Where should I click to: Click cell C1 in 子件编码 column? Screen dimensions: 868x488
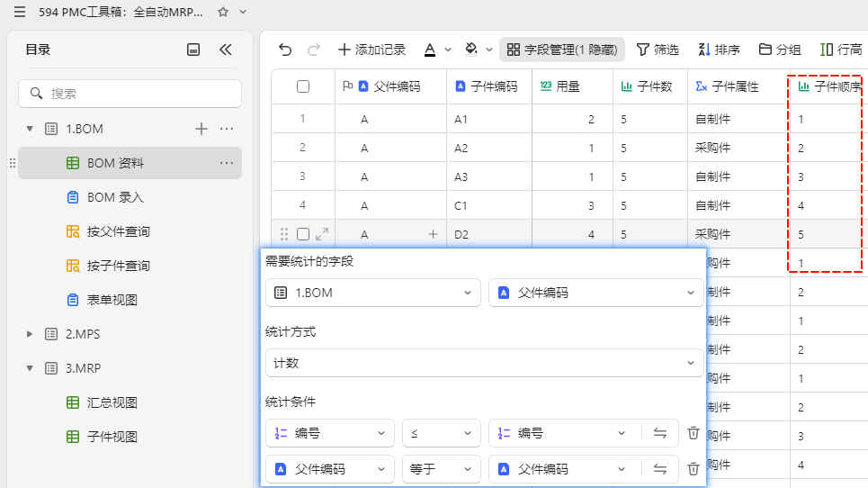click(x=489, y=205)
